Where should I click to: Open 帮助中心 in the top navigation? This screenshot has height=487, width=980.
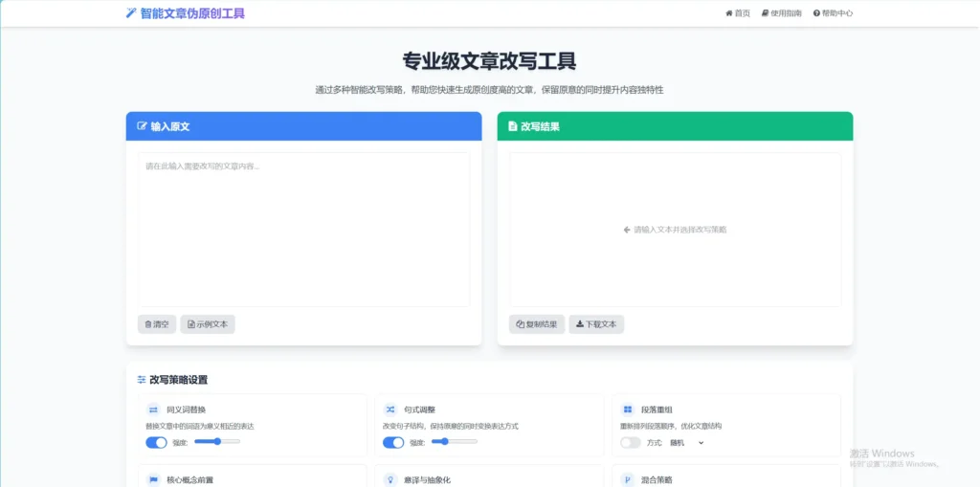tap(834, 13)
